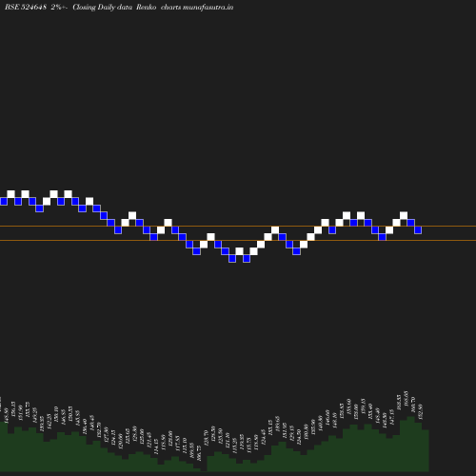Click the rotated price label 120.00

121,441
